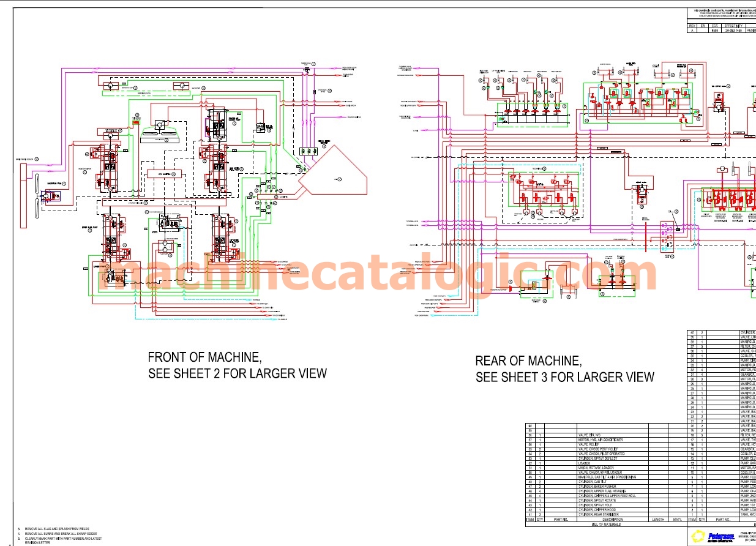This screenshot has height=546, width=756.
Task: Click 'CYLINDER, BAKER PUSHER' description
Action: 597,487
